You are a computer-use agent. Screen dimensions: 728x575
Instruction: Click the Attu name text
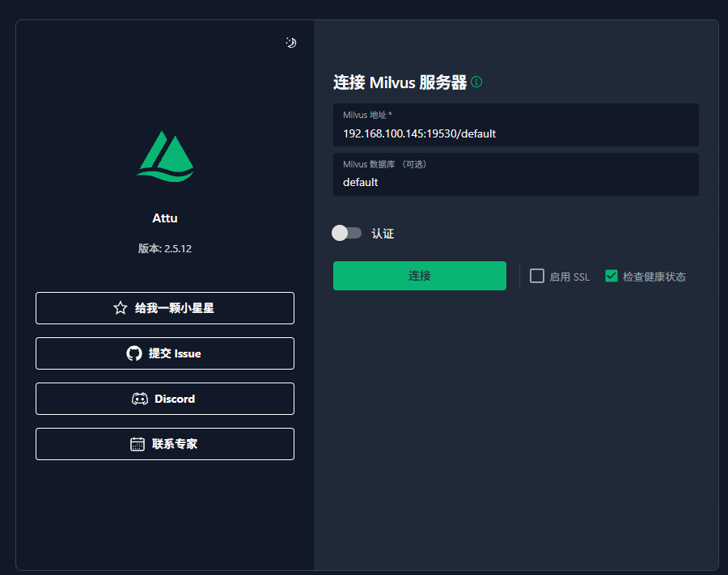[x=165, y=218]
